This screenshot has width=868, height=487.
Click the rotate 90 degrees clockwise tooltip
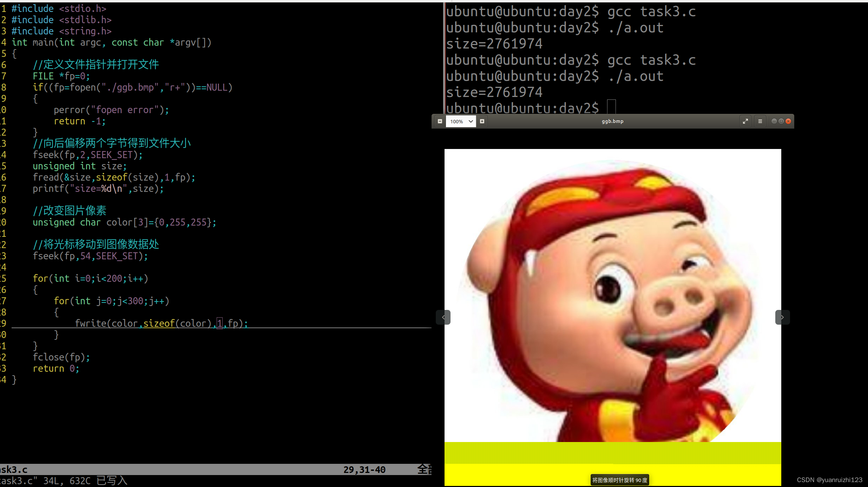click(x=620, y=480)
